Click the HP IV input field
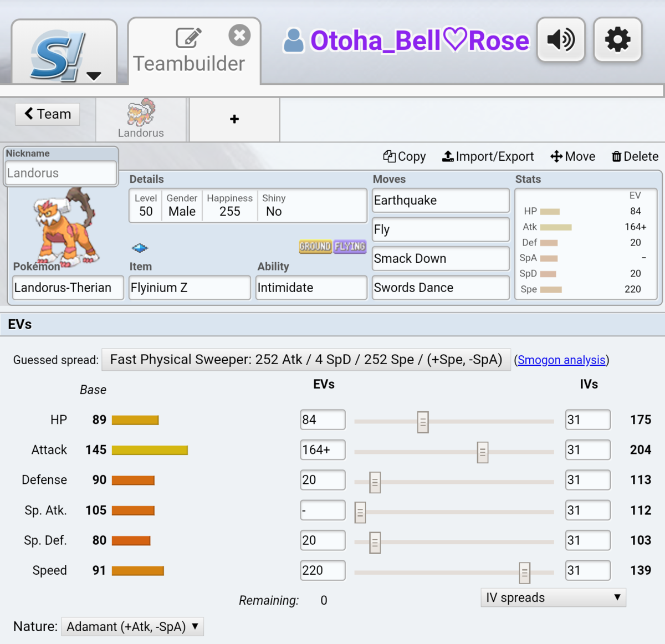Image resolution: width=665 pixels, height=644 pixels. click(x=588, y=420)
